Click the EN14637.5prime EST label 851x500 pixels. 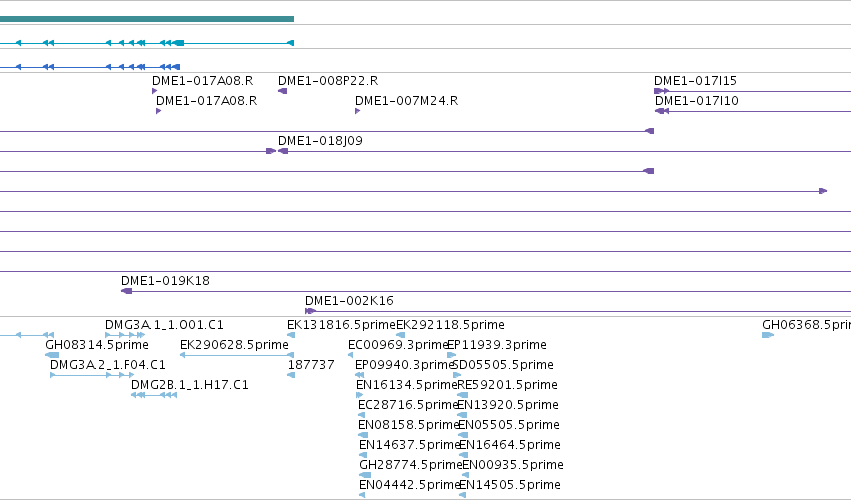coord(409,446)
